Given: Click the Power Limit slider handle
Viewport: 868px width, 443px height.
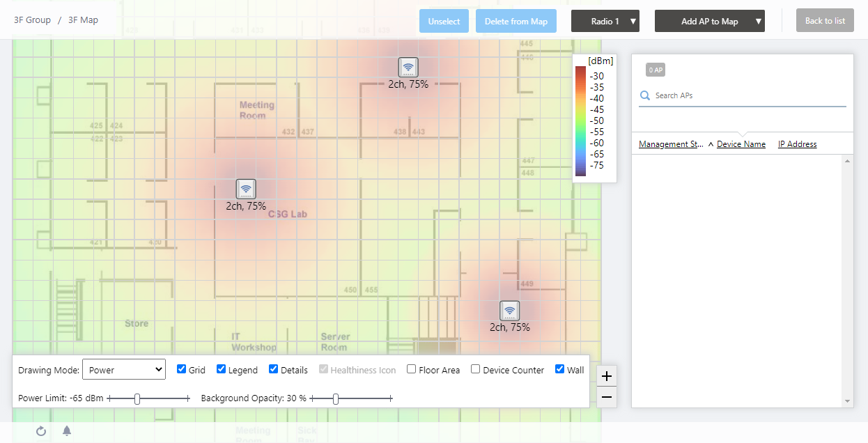Looking at the screenshot, I should coord(137,398).
